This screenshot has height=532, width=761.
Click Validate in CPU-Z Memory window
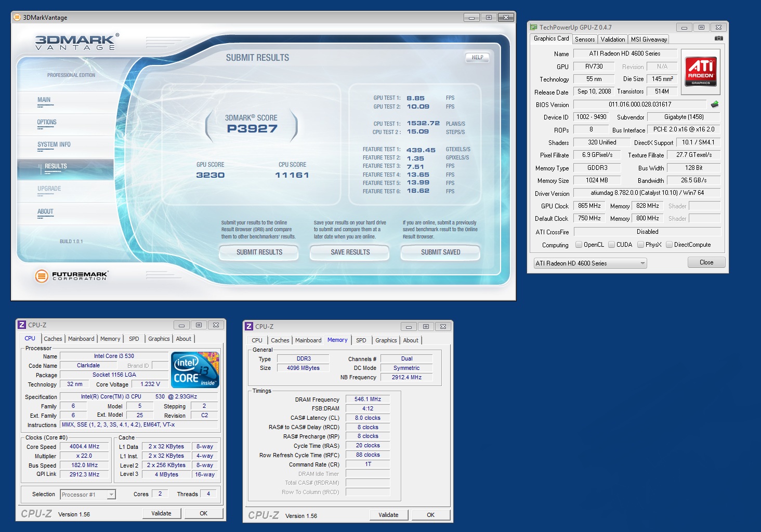pyautogui.click(x=389, y=515)
